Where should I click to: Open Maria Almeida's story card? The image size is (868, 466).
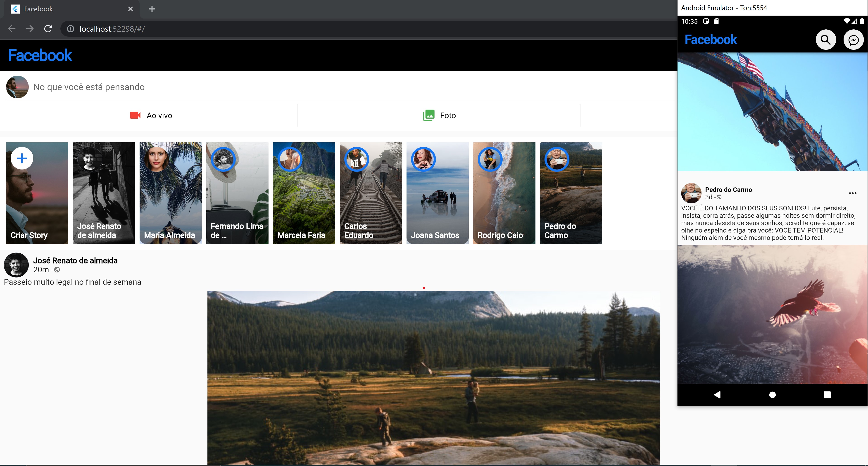pyautogui.click(x=171, y=193)
